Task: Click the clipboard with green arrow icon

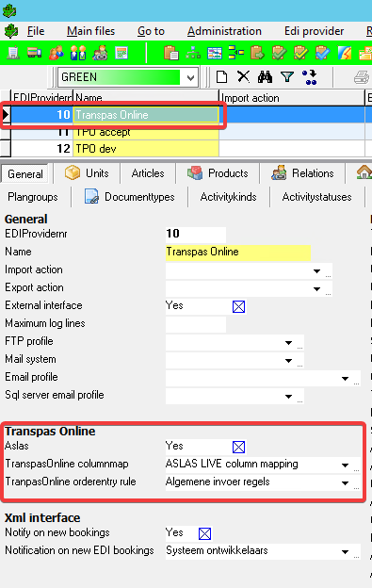Action: click(x=258, y=53)
